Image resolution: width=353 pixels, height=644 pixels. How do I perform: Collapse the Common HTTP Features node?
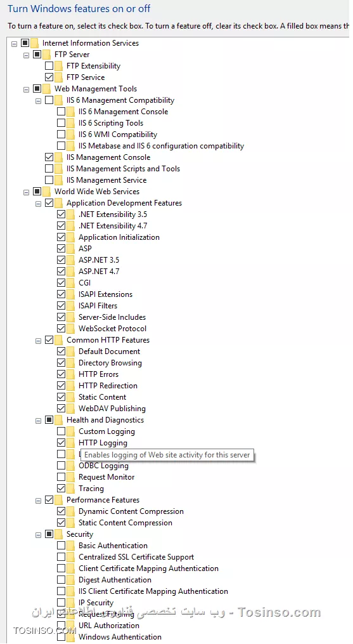[x=38, y=341]
